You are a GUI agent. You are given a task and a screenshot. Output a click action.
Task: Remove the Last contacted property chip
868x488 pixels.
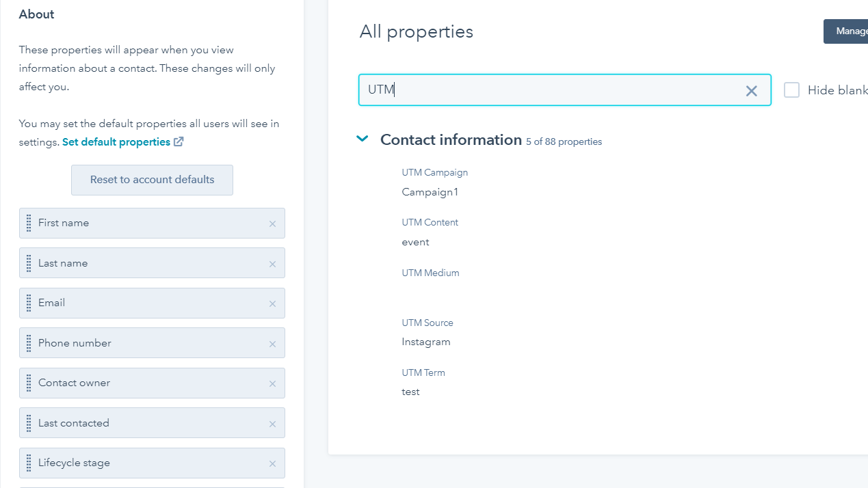point(272,423)
